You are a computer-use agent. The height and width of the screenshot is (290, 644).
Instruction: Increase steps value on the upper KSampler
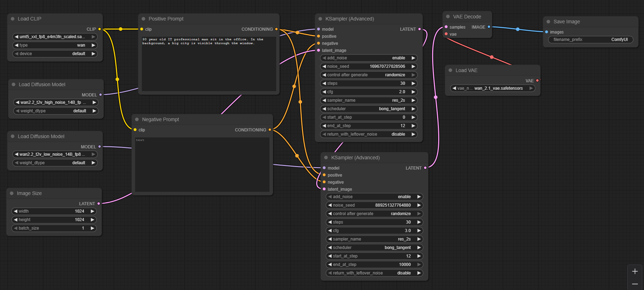pos(413,83)
